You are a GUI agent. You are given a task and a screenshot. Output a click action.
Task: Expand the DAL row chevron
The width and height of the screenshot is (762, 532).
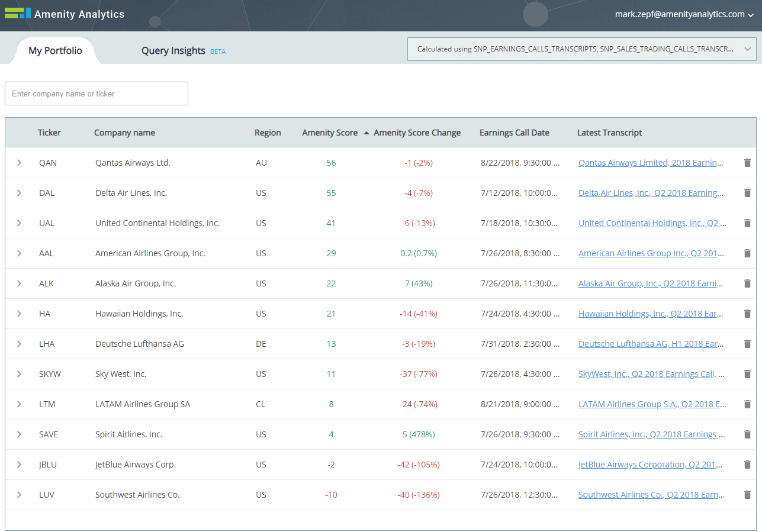click(x=19, y=193)
